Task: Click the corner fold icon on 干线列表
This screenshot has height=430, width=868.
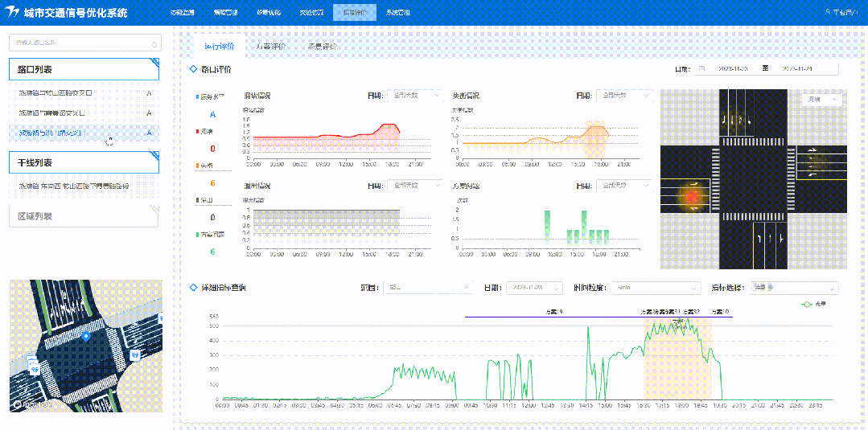Action: pyautogui.click(x=155, y=155)
